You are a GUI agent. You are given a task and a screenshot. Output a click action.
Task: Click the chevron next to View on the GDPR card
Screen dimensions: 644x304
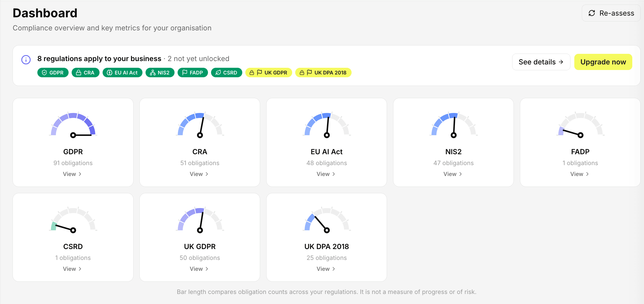tap(80, 174)
